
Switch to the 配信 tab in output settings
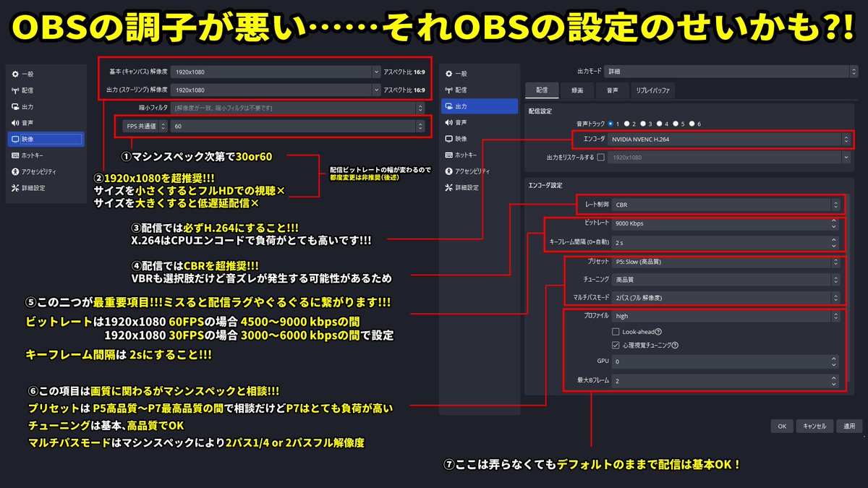(542, 90)
